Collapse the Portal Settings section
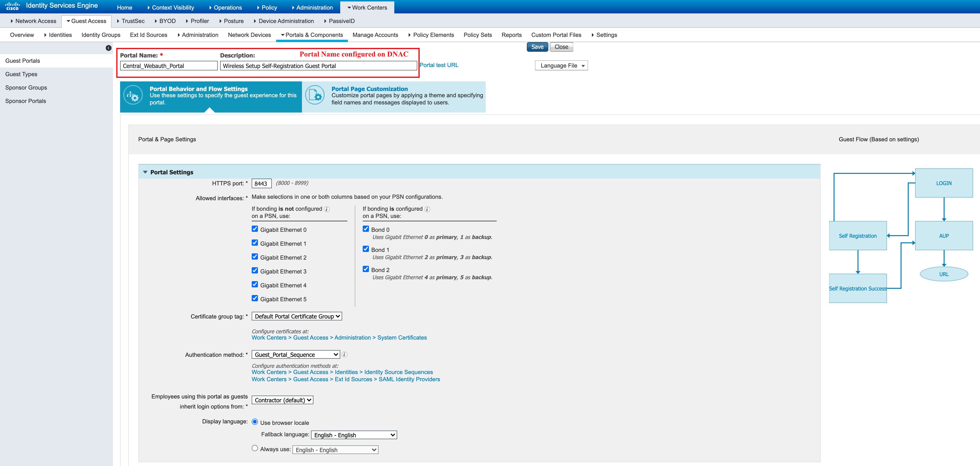The height and width of the screenshot is (466, 980). (145, 172)
